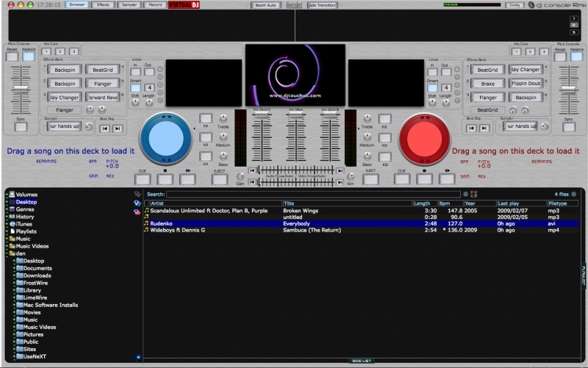Click the left deck Treble Kill button
Screen dimensions: 588x368
[206, 118]
